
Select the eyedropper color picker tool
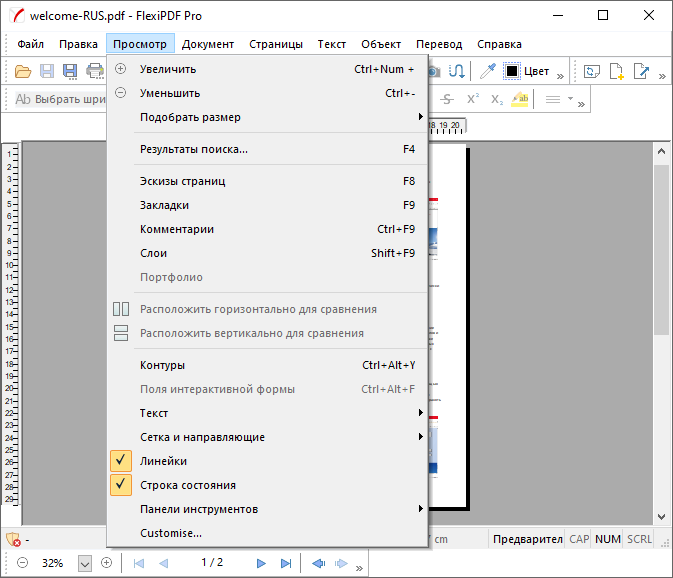[488, 71]
